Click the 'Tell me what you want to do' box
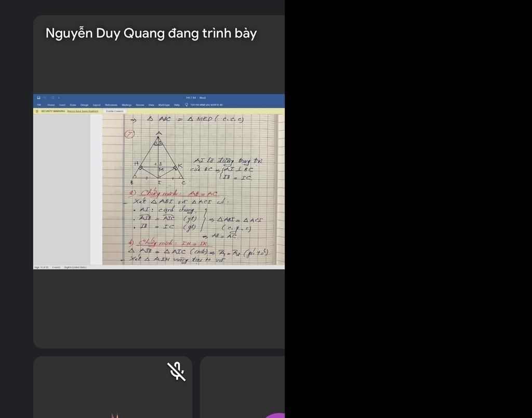Viewport: 532px width, 418px height. [207, 105]
